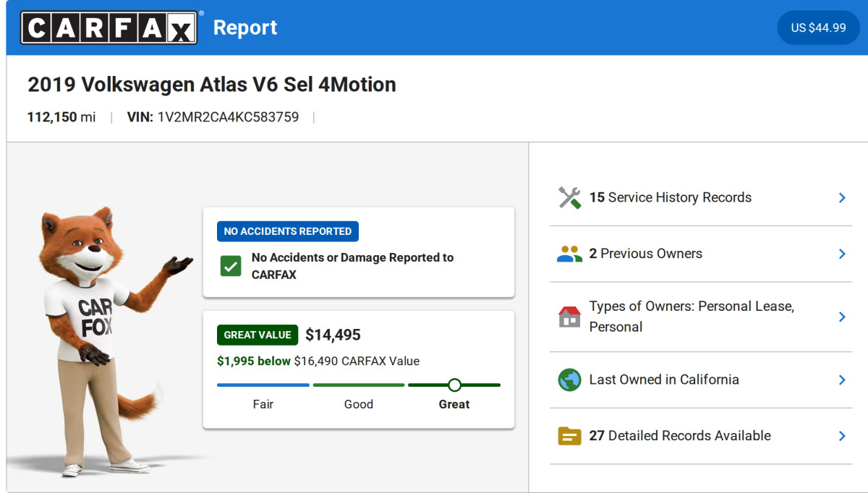The height and width of the screenshot is (493, 868).
Task: Click the wrench Service History icon
Action: 569,197
